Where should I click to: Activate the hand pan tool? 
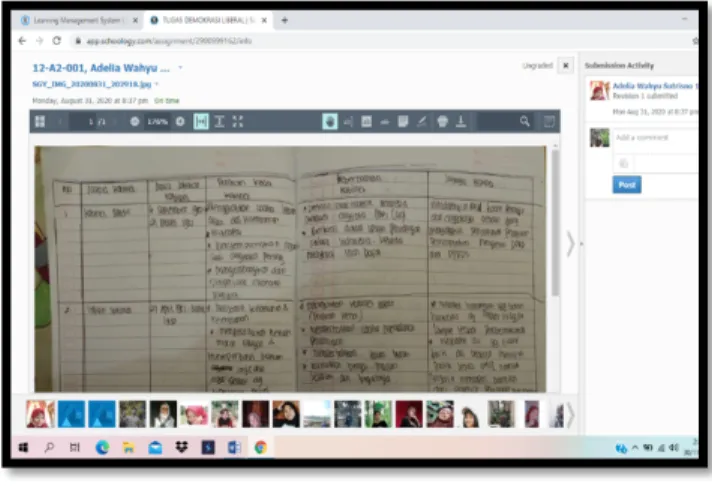click(330, 121)
